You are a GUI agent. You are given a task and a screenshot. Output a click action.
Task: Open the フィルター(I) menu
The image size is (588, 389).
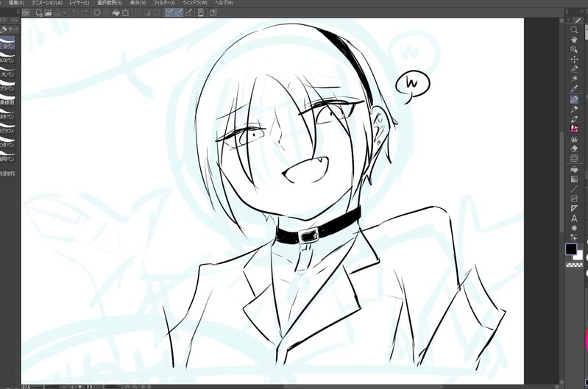coord(164,3)
